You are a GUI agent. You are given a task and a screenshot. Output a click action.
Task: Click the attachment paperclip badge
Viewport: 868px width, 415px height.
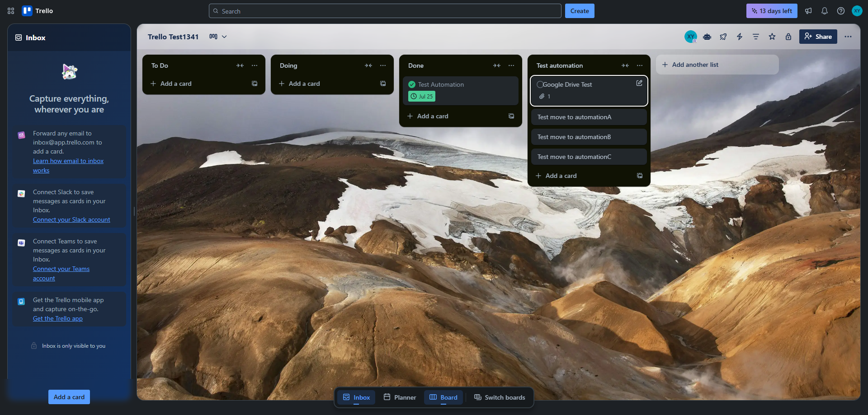click(545, 96)
